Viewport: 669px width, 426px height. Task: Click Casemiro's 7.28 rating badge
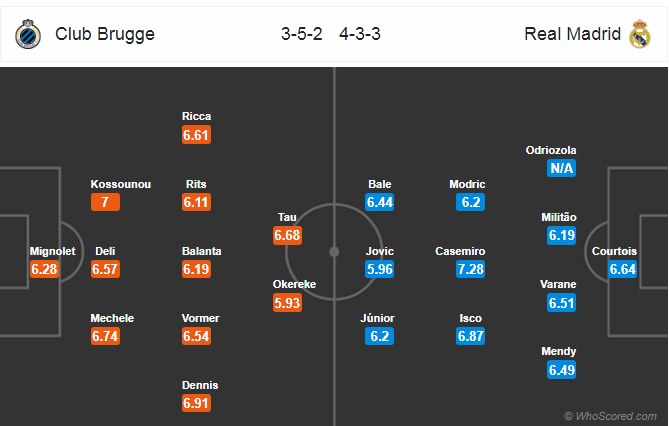(x=470, y=269)
